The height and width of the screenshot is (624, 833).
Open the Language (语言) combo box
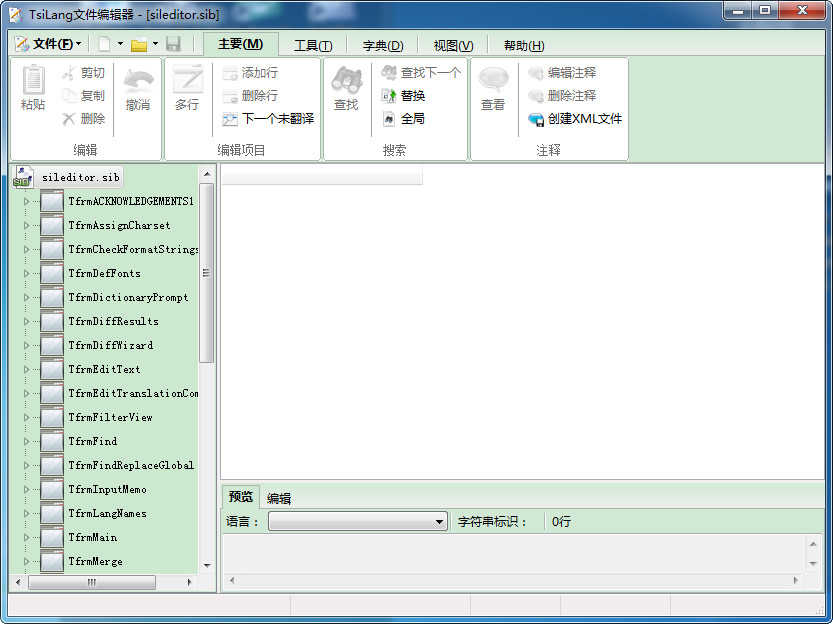(358, 522)
